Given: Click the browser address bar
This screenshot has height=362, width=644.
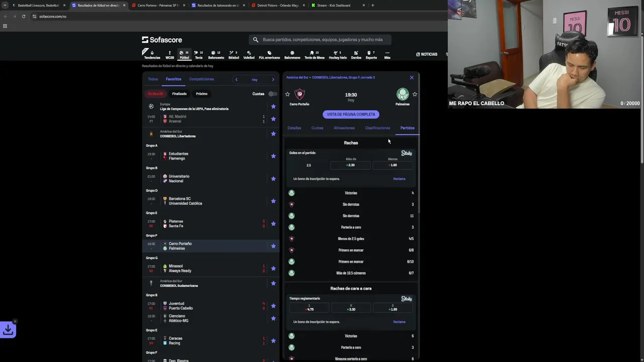Looking at the screenshot, I should (x=236, y=16).
